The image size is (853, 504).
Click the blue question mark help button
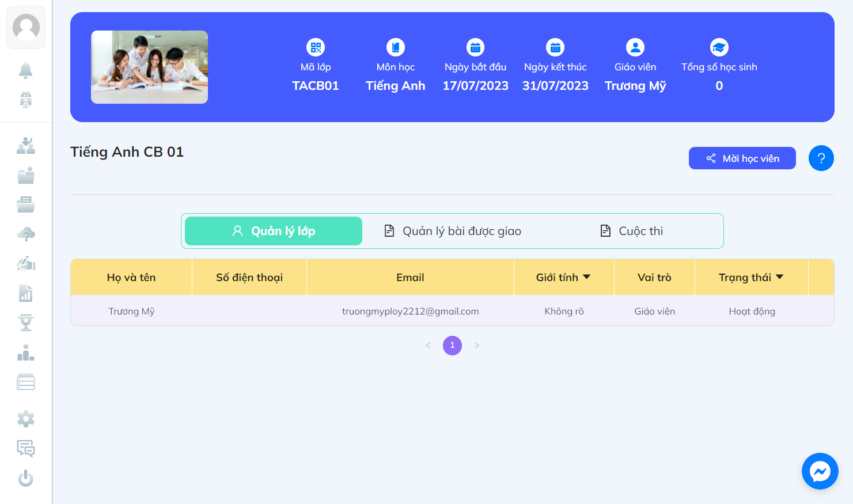pyautogui.click(x=821, y=158)
